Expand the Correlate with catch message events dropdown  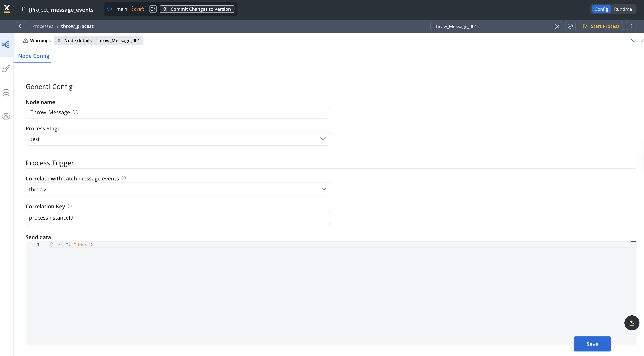click(178, 189)
